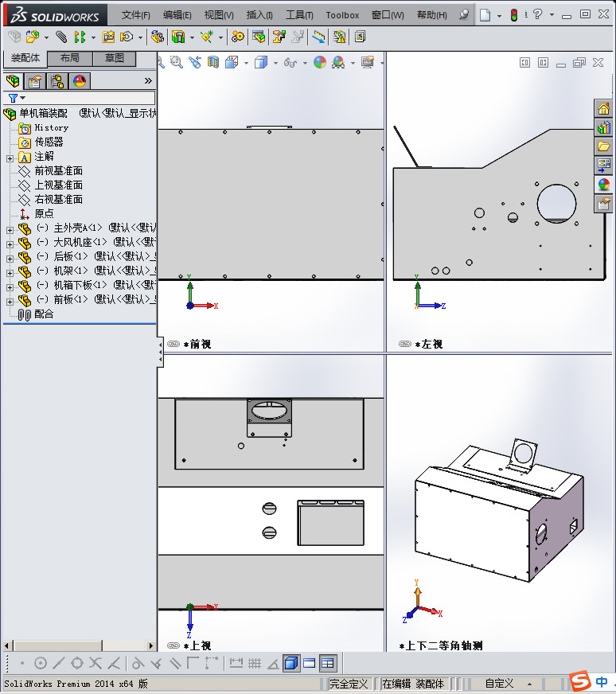The width and height of the screenshot is (616, 694).
Task: Switch to the 草图 tab
Action: tap(114, 58)
